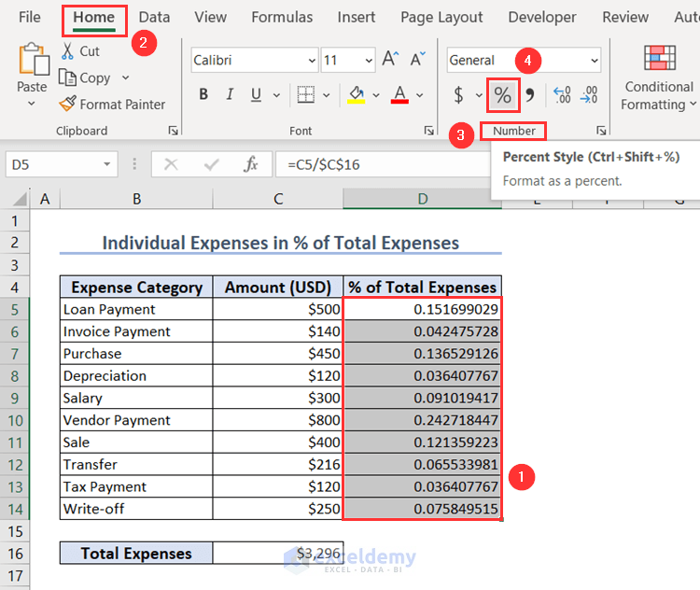This screenshot has height=590, width=700.
Task: Switch to the Page Layout tab
Action: pyautogui.click(x=441, y=17)
